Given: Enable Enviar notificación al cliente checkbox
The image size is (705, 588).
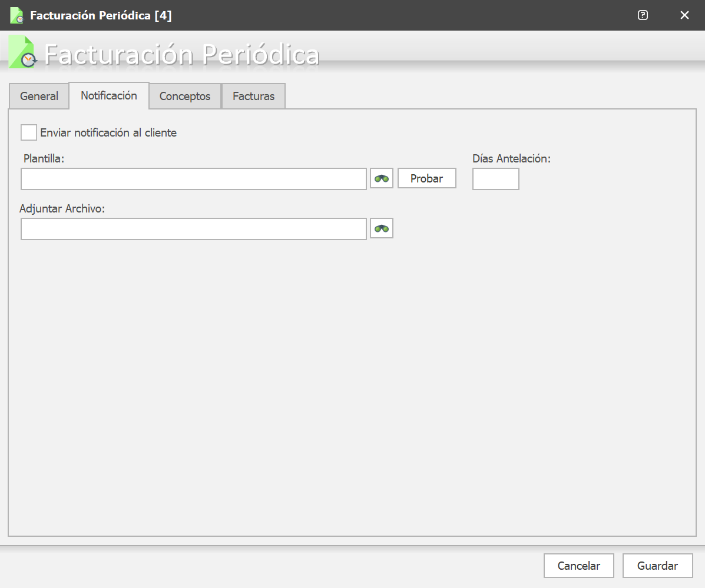Looking at the screenshot, I should click(x=29, y=132).
